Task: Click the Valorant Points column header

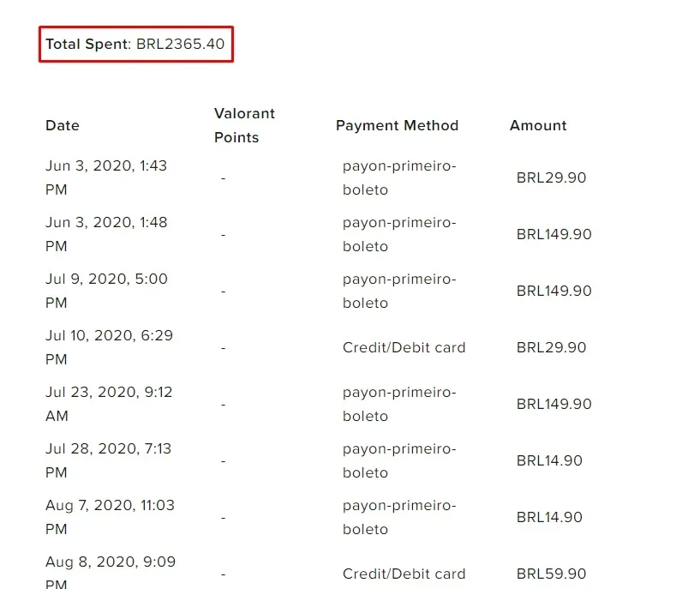Action: point(245,125)
